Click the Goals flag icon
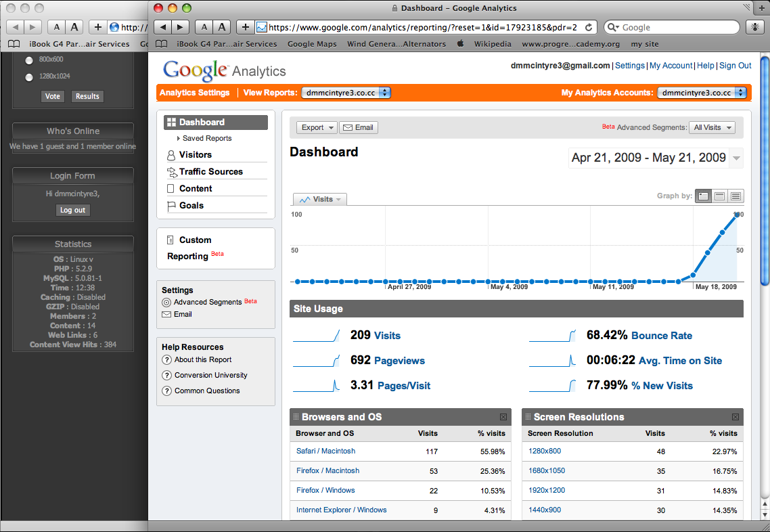This screenshot has height=532, width=770. (x=171, y=206)
